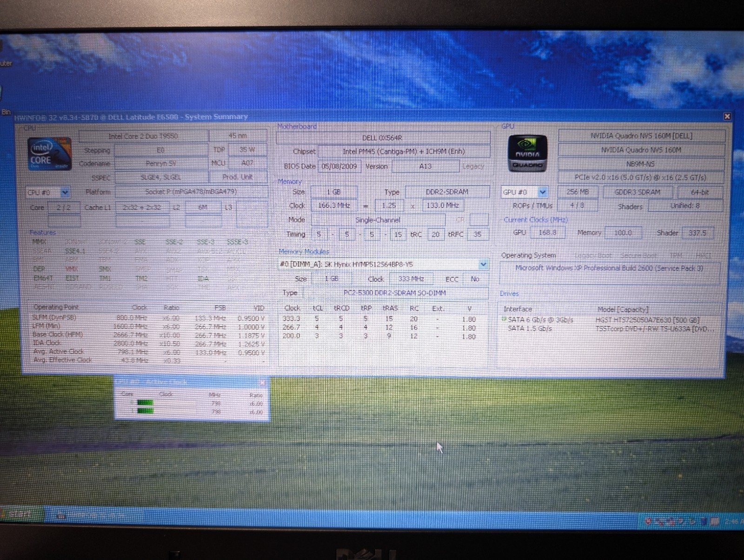Select the Avg. Effective Clock row
This screenshot has width=744, height=560.
(149, 360)
